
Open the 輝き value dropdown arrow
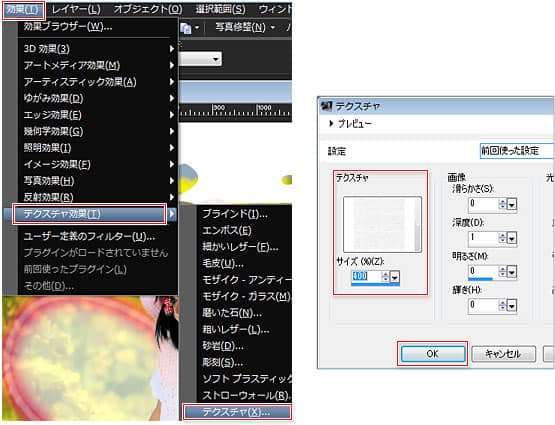point(512,306)
